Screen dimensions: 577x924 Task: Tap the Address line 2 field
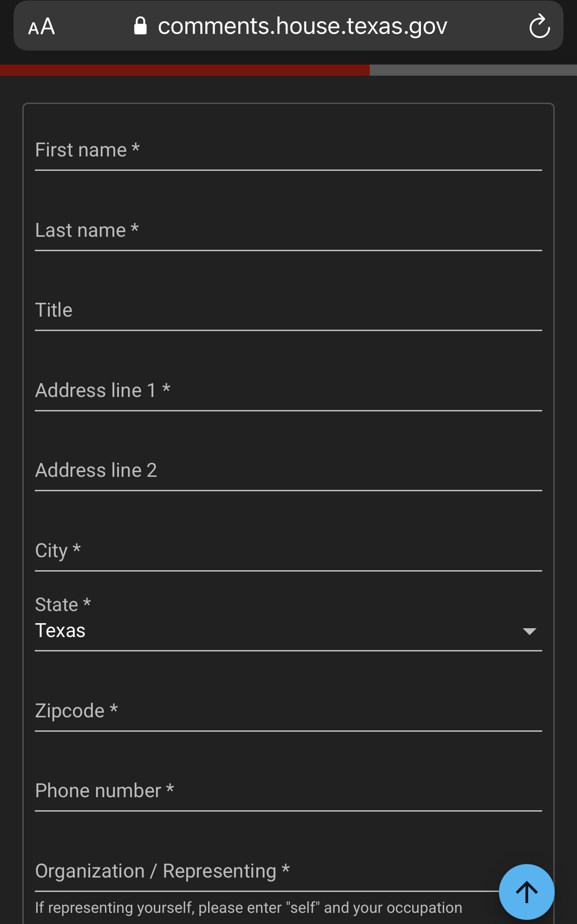(x=288, y=471)
